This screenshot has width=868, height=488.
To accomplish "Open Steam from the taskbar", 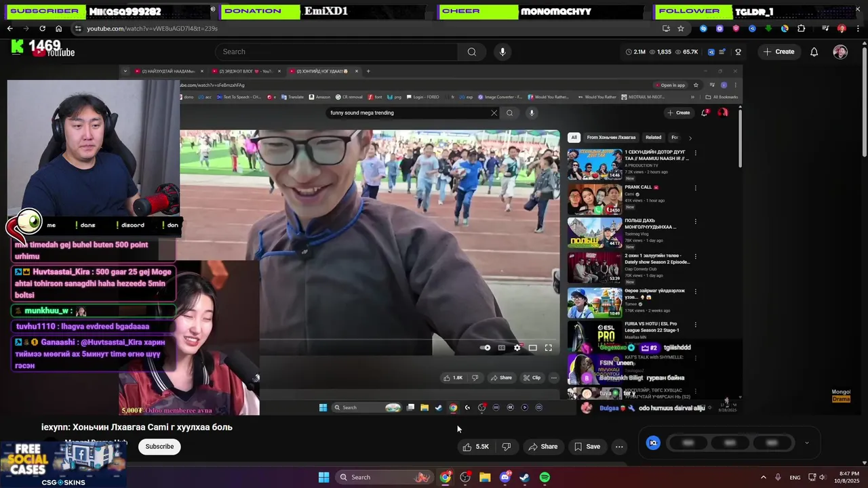I will 524,477.
